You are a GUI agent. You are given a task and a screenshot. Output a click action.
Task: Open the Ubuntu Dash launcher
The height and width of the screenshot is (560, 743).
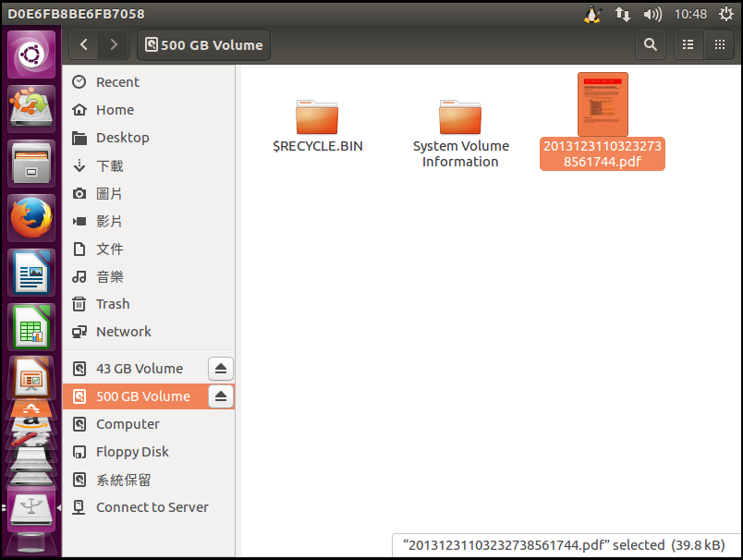[31, 54]
